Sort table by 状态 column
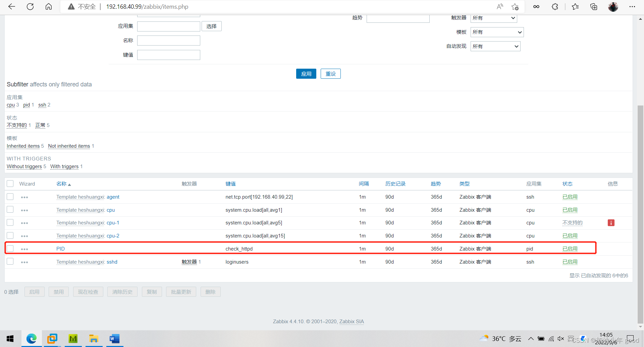Screen dimensions: 644x347 pyautogui.click(x=568, y=184)
